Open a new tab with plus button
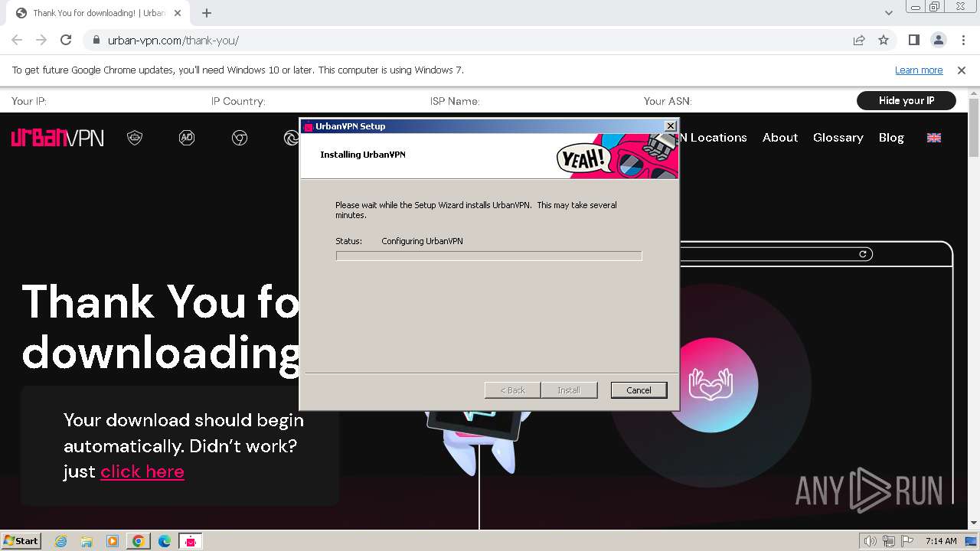The width and height of the screenshot is (980, 551). (x=207, y=13)
